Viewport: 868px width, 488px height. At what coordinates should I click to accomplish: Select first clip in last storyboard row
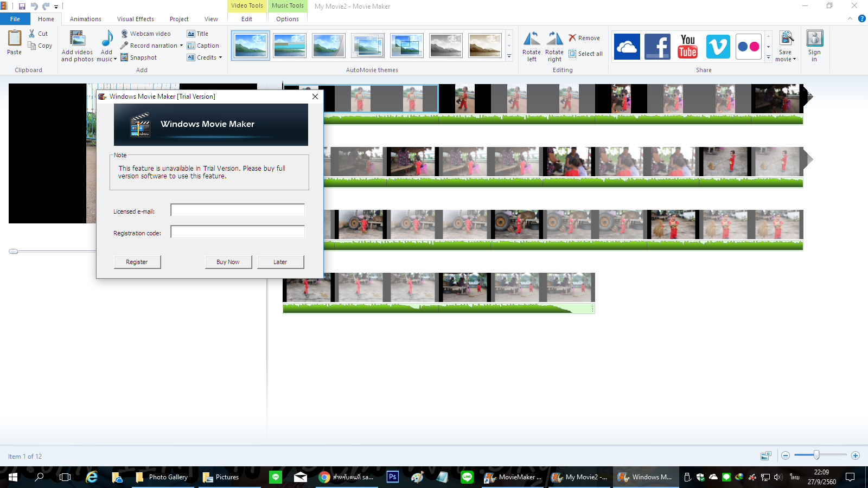tap(308, 287)
